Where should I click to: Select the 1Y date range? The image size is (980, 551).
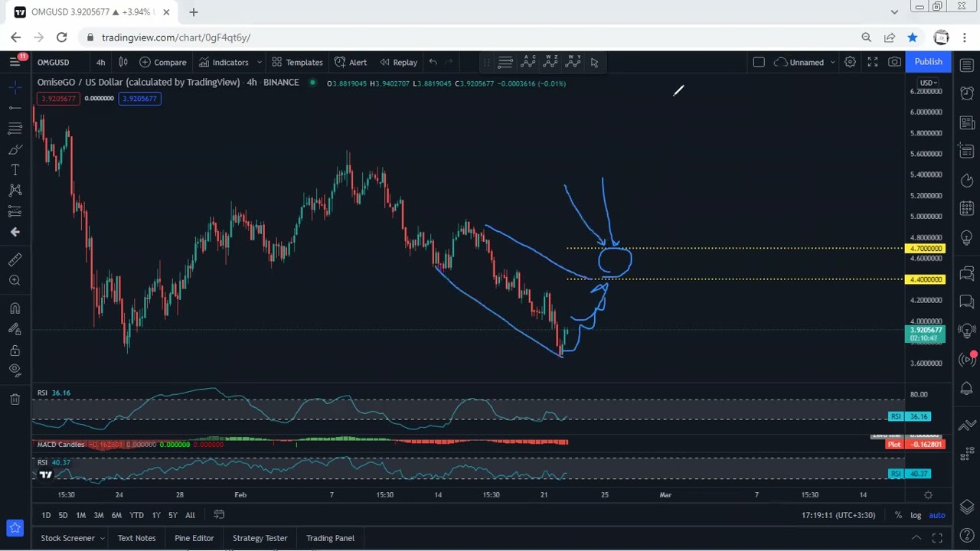click(x=156, y=516)
